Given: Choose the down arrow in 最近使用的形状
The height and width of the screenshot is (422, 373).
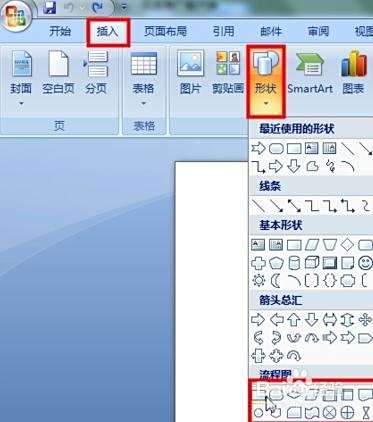Looking at the screenshot, I should (x=294, y=166).
